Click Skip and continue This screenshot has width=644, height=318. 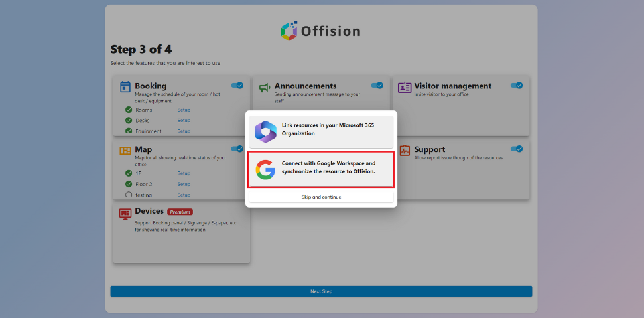pyautogui.click(x=321, y=197)
